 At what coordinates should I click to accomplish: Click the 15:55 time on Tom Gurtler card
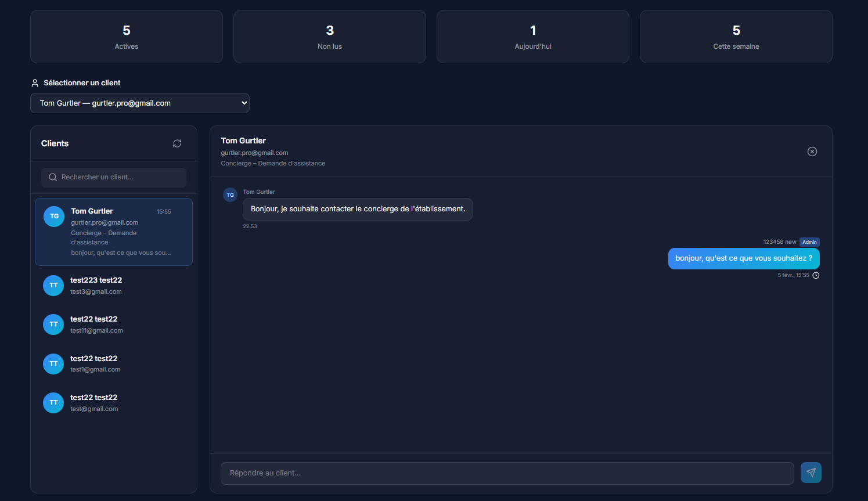[164, 212]
